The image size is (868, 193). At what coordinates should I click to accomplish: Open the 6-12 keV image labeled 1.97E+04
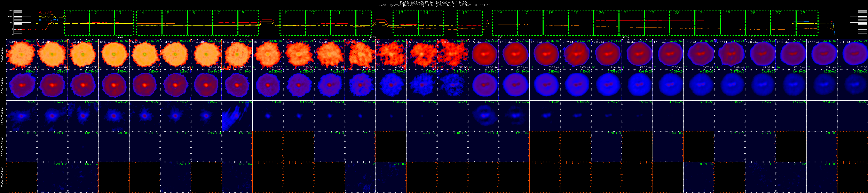pyautogui.click(x=114, y=85)
